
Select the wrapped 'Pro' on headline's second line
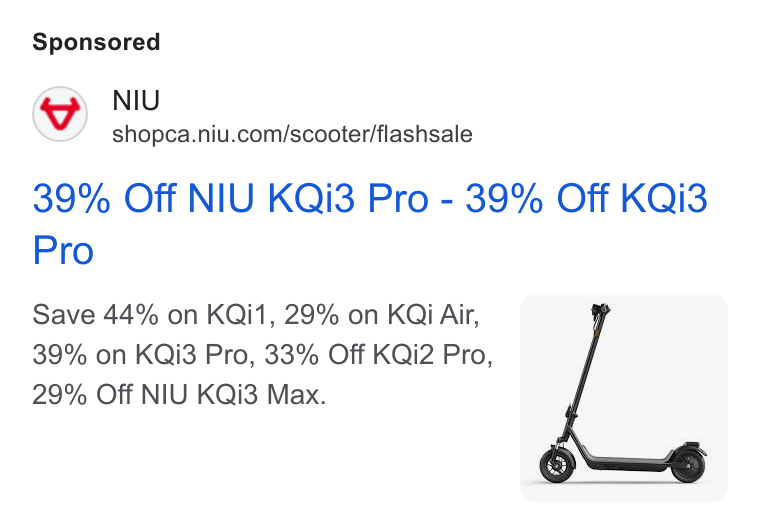point(63,250)
